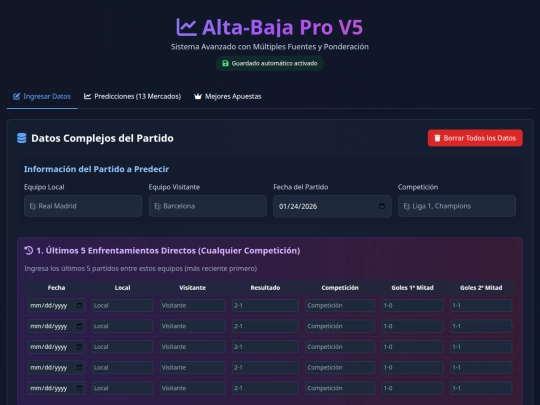Screen dimensions: 540x405
Task: Click the Goles 2ª Mitad column header
Action: (x=481, y=288)
